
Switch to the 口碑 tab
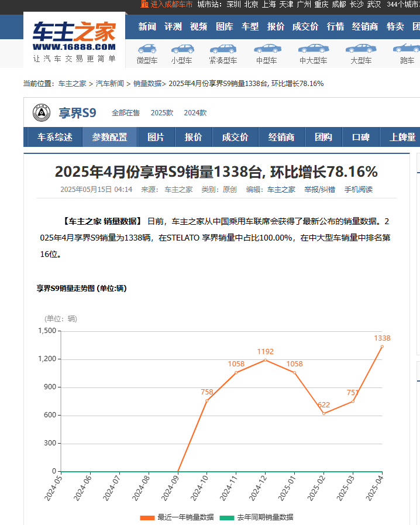pyautogui.click(x=360, y=137)
